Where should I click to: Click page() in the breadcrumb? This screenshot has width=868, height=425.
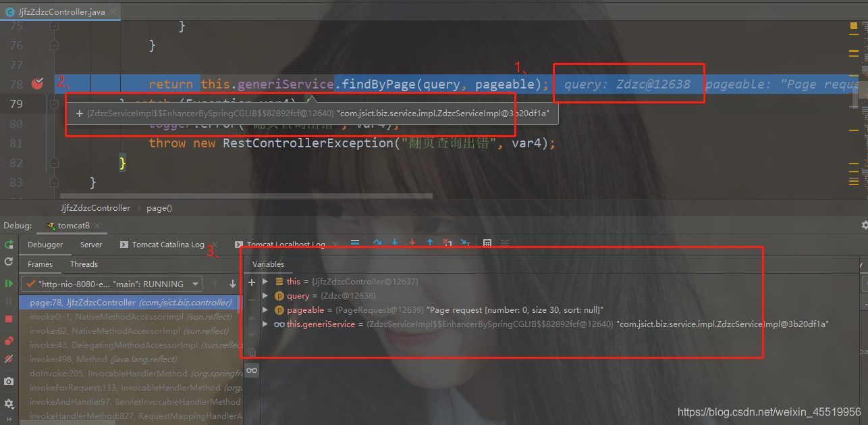coord(159,208)
